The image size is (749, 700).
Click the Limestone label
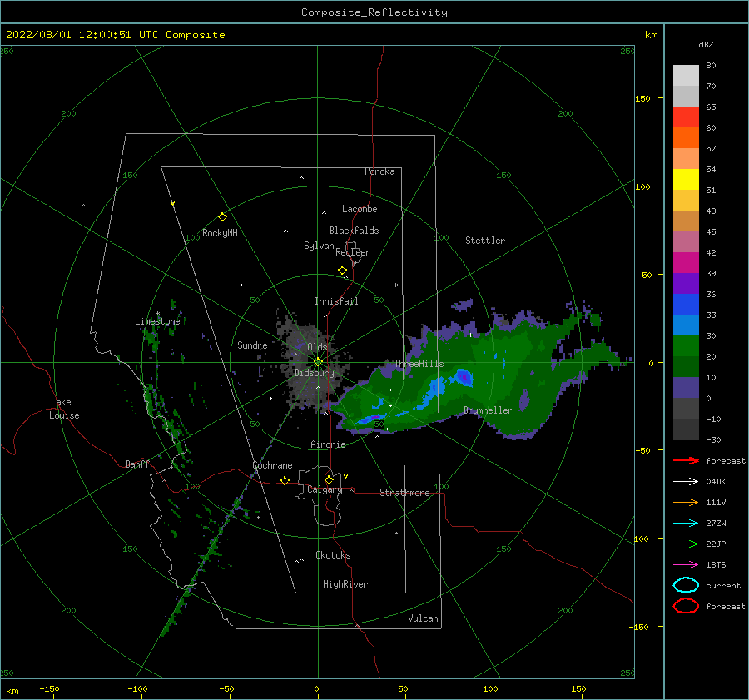(157, 321)
